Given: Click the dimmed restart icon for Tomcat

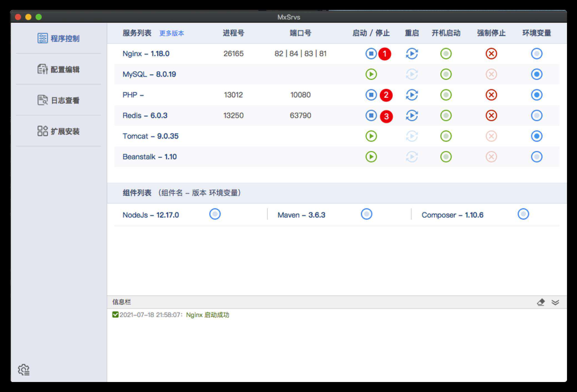Looking at the screenshot, I should (412, 136).
